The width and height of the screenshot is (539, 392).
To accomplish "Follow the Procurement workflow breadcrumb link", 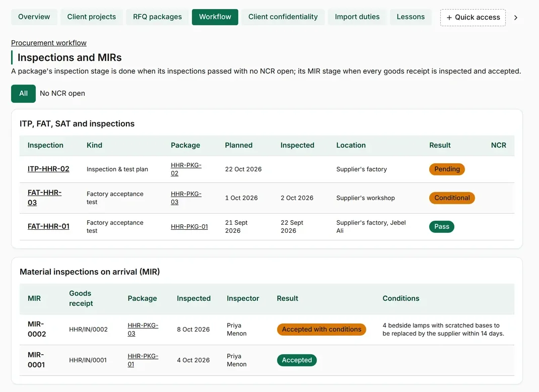I will (x=49, y=43).
